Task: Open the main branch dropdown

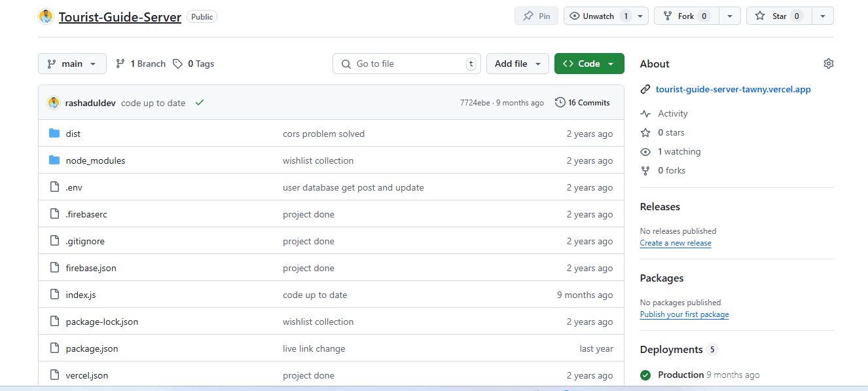Action: 72,64
